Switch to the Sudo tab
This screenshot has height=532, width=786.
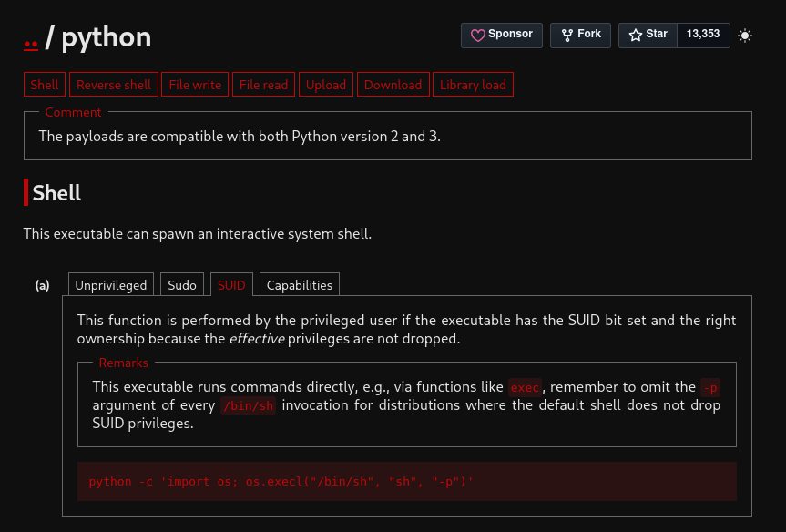[x=182, y=285]
